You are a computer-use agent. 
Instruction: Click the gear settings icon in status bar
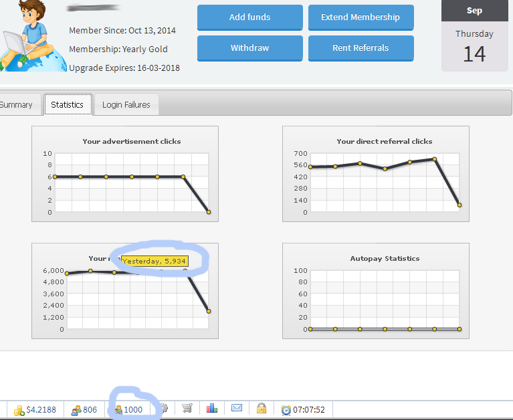pyautogui.click(x=163, y=409)
